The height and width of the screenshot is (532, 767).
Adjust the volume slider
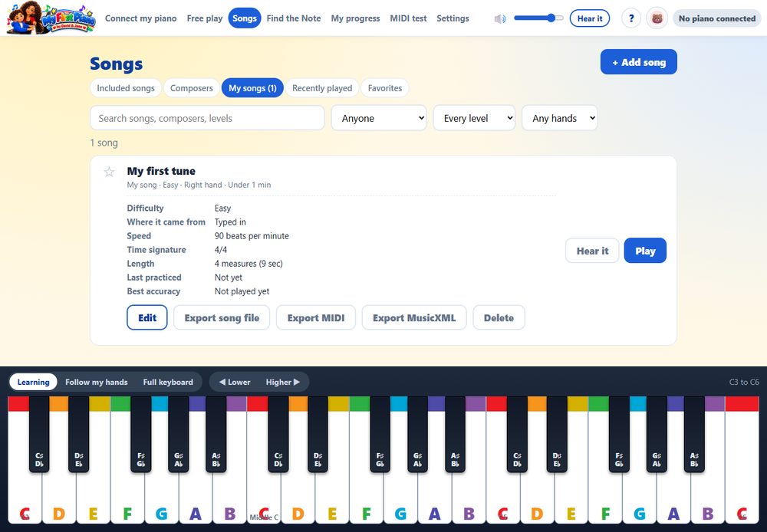click(538, 18)
